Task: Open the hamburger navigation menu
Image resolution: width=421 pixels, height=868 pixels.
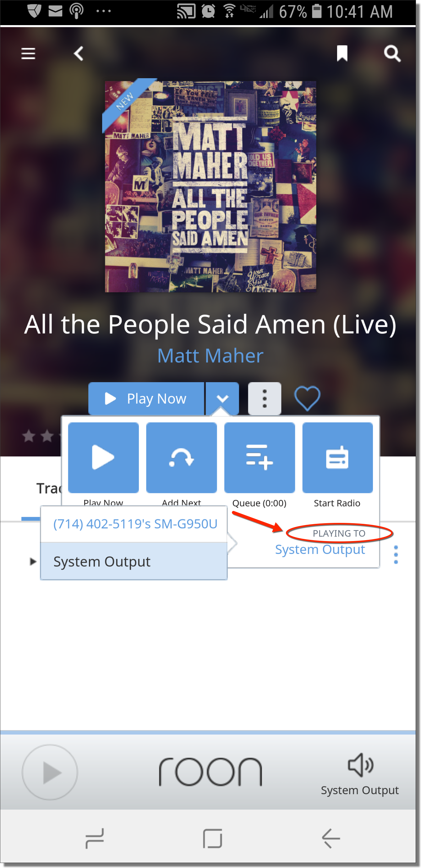Action: coord(28,54)
